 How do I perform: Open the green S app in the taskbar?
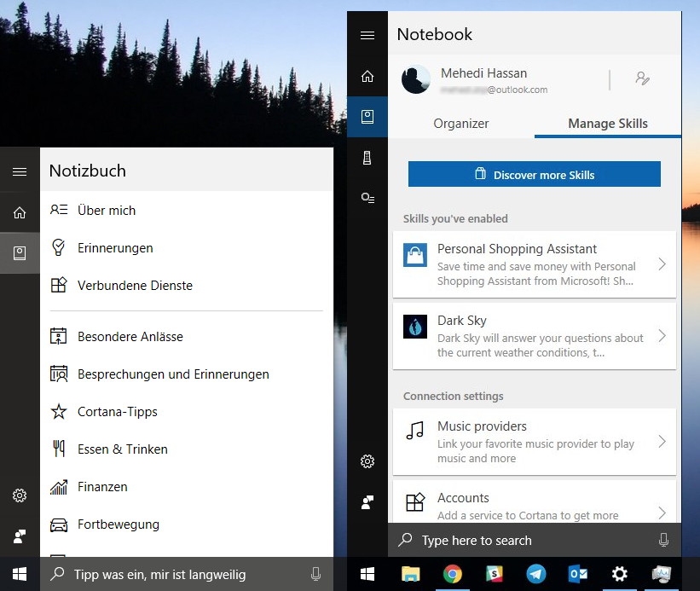pyautogui.click(x=495, y=574)
